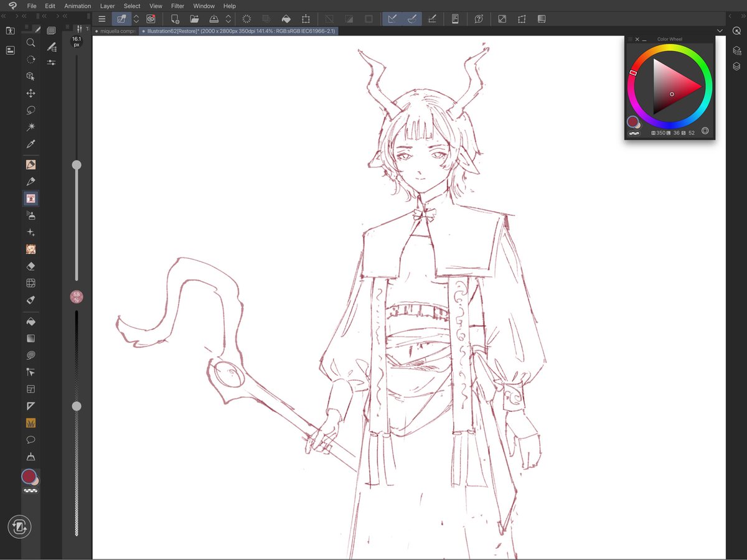This screenshot has width=747, height=560.
Task: Select the Gradient tool
Action: click(31, 338)
